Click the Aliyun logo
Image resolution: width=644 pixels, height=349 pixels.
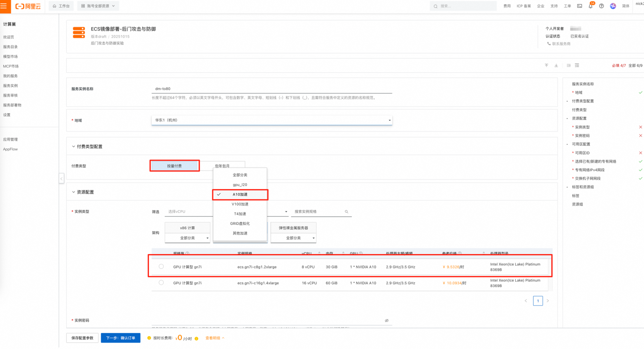pyautogui.click(x=28, y=6)
